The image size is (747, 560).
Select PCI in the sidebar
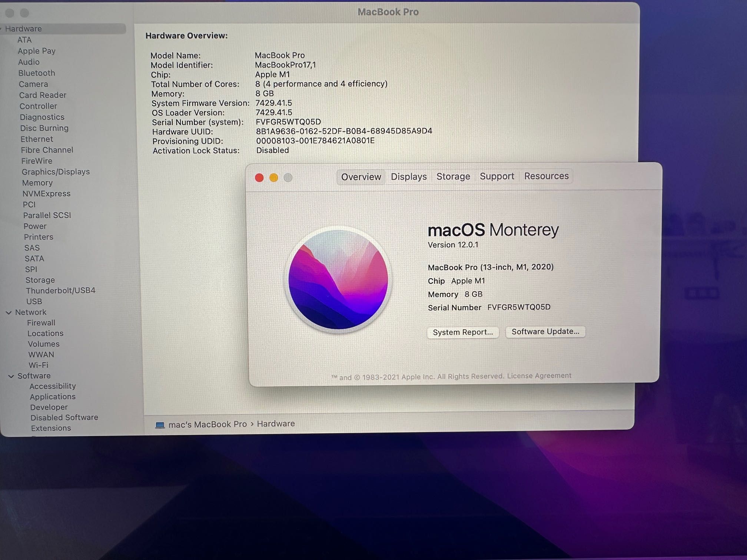29,205
